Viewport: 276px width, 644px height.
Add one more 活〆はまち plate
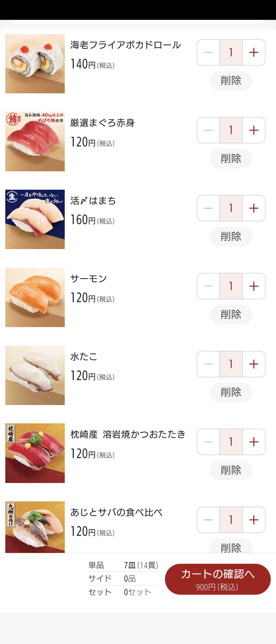(254, 208)
